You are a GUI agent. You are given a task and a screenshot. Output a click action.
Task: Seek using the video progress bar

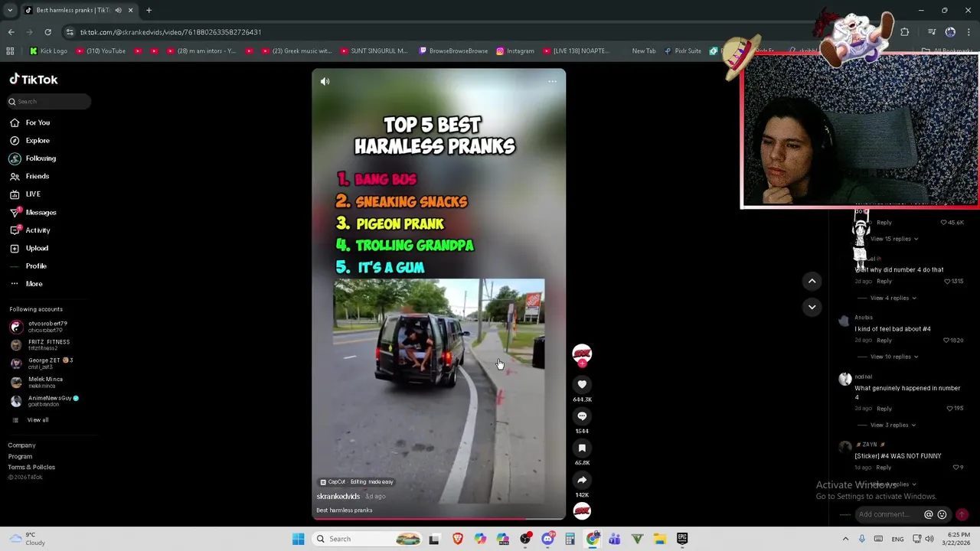click(439, 519)
